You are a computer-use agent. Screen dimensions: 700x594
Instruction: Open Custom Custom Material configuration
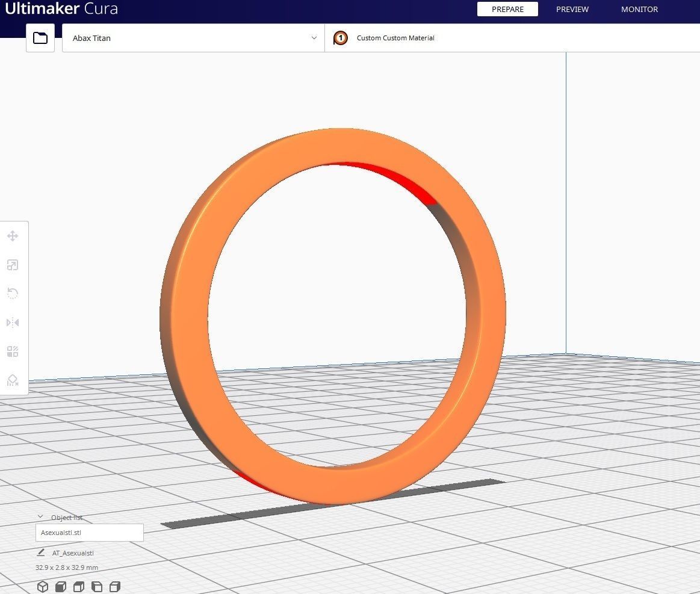512,38
